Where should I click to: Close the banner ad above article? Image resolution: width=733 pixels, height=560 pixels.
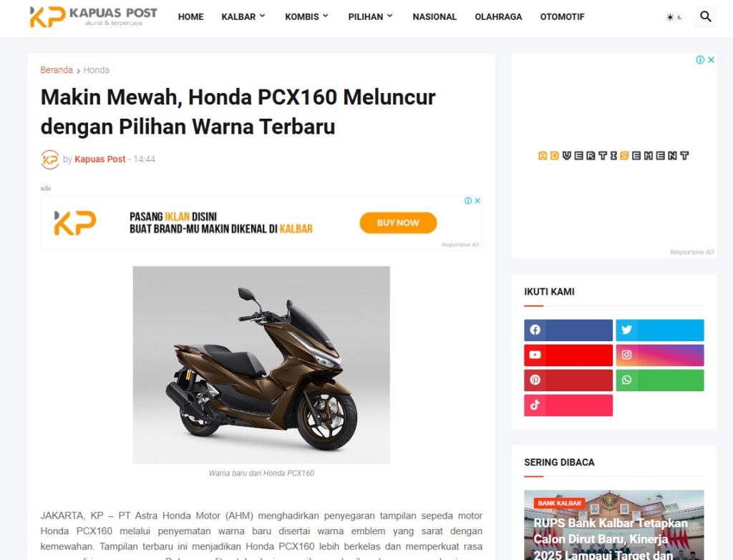(x=477, y=200)
